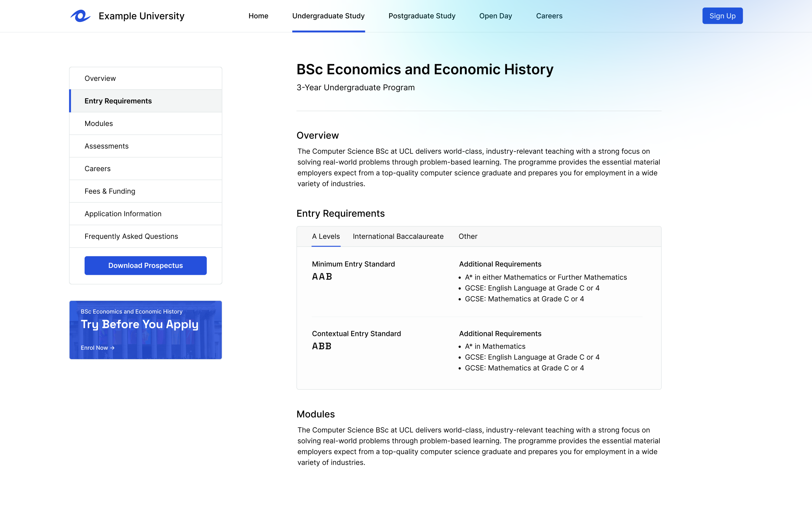Select Overview in the sidebar menu

pyautogui.click(x=146, y=78)
